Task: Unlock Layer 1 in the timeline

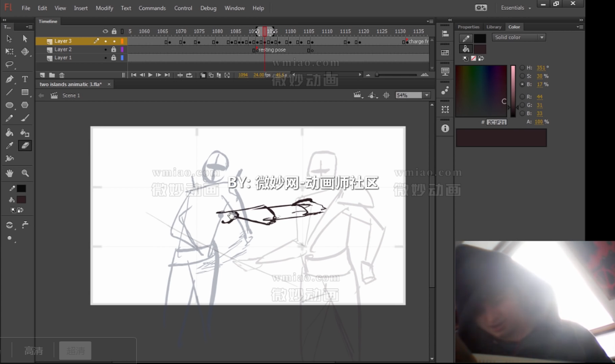Action: 114,57
